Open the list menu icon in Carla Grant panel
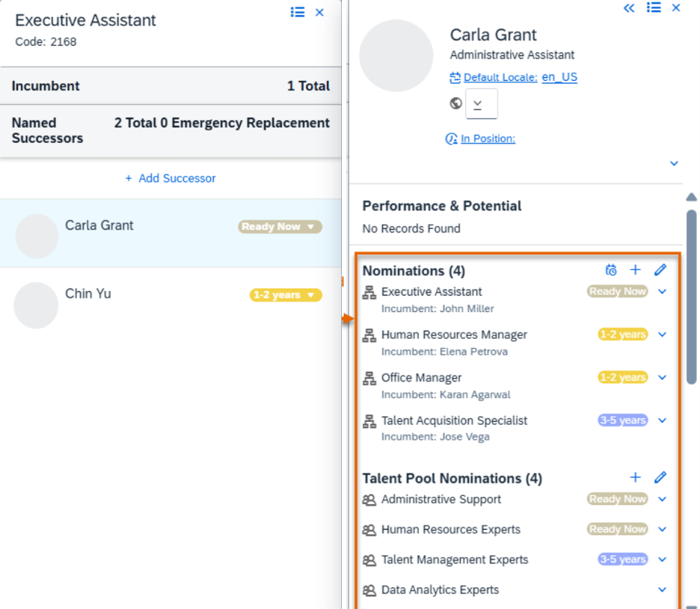The width and height of the screenshot is (700, 609). click(x=654, y=7)
